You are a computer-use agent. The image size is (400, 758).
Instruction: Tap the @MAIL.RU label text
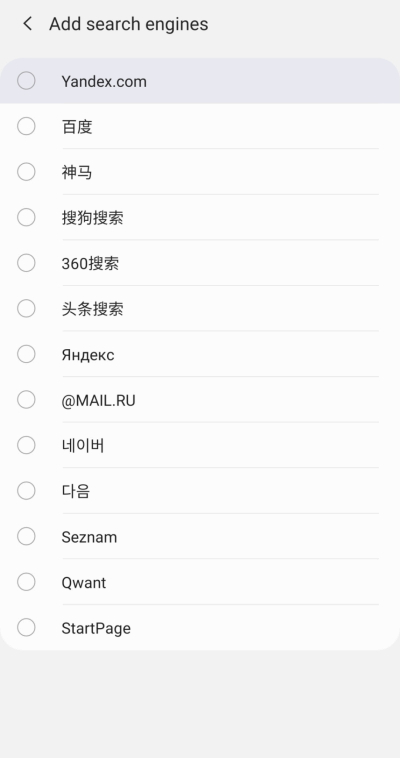pyautogui.click(x=98, y=401)
